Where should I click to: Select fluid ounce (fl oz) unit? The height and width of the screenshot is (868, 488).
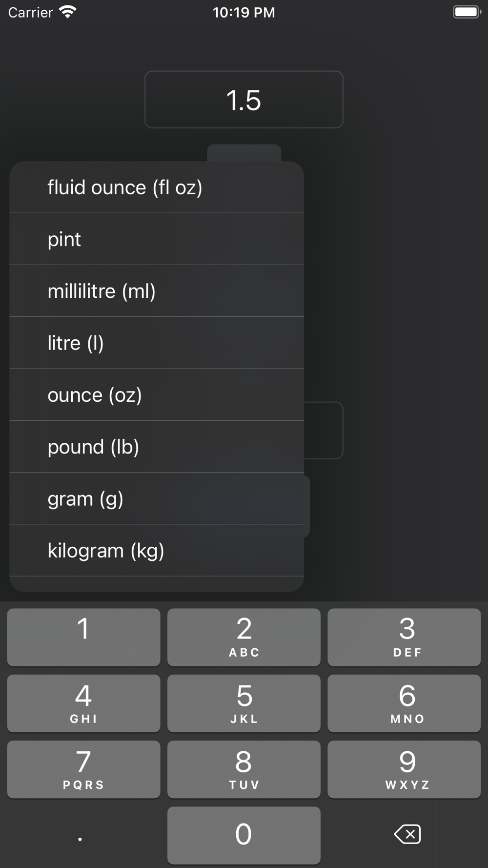157,187
